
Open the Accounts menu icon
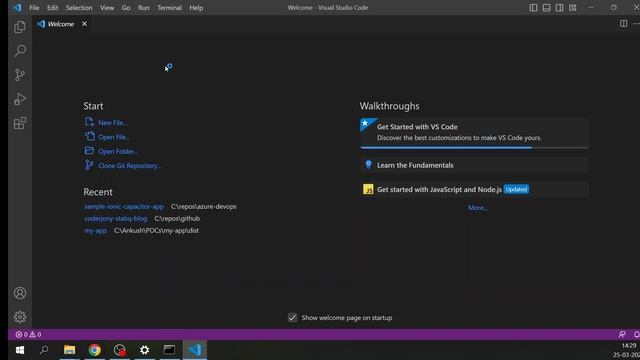(20, 293)
